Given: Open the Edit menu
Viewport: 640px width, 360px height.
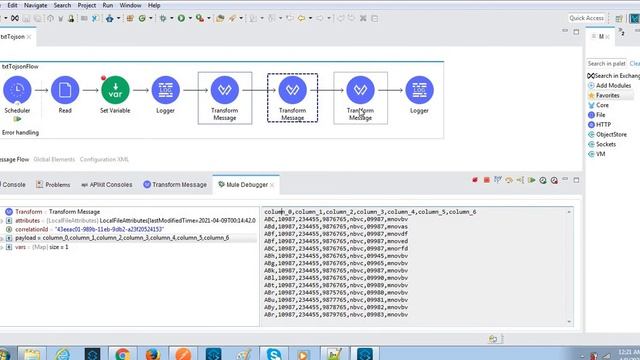Looking at the screenshot, I should click(x=12, y=5).
